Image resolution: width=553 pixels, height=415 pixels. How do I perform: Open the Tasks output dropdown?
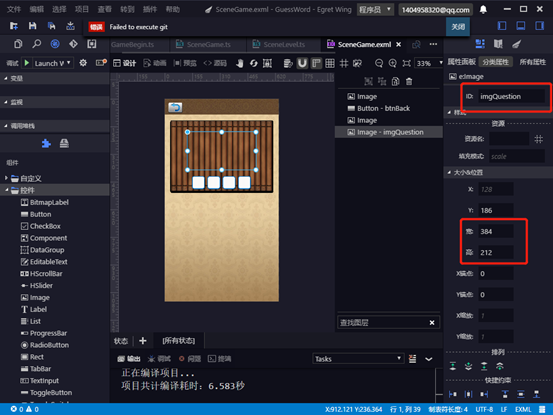tap(358, 359)
